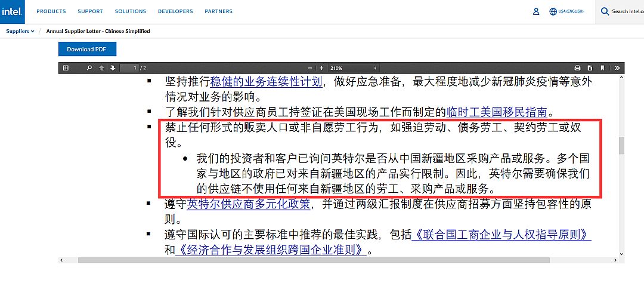Image resolution: width=644 pixels, height=283 pixels.
Task: Go to the next PDF page
Action: 113,68
